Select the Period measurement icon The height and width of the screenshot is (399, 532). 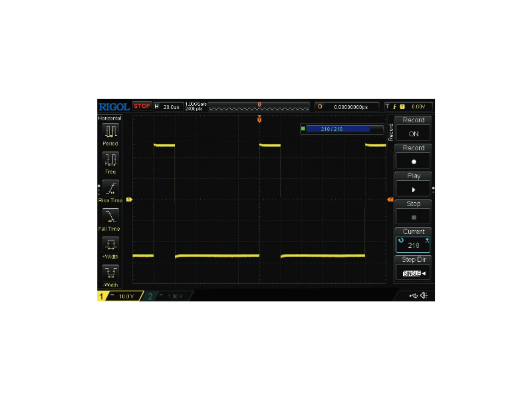pyautogui.click(x=110, y=130)
